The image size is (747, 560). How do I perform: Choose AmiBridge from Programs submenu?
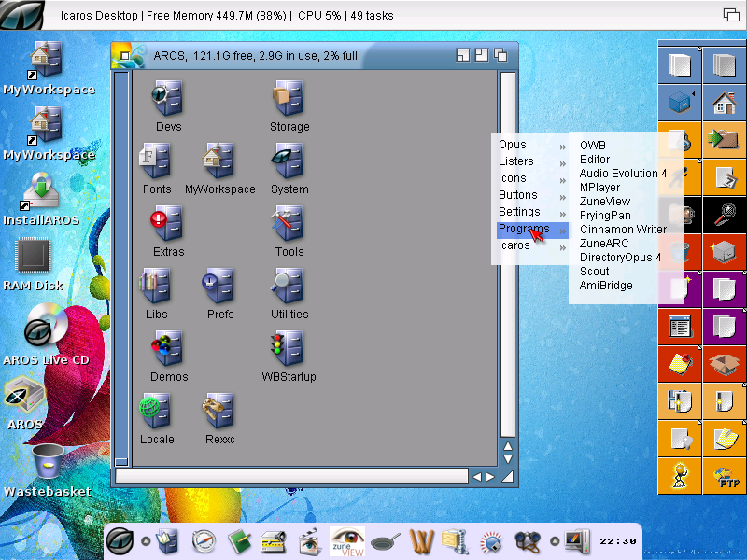[606, 286]
